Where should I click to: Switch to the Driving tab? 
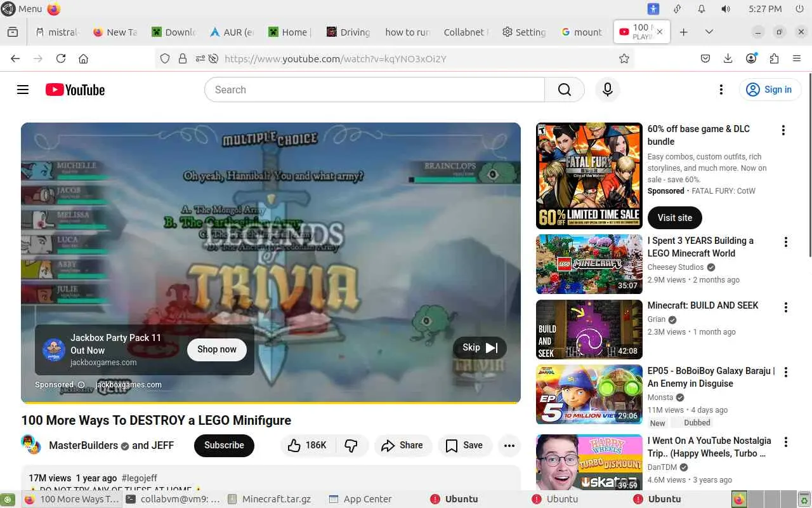point(348,32)
